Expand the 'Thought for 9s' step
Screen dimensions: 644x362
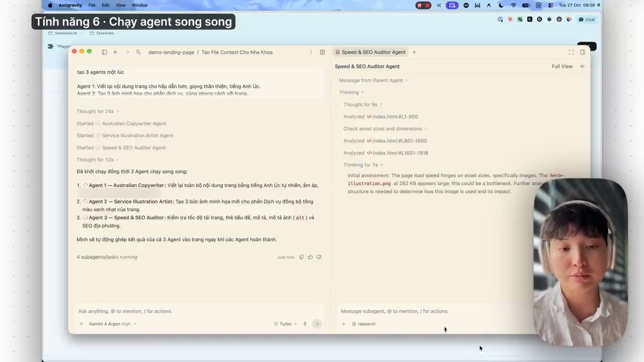363,105
